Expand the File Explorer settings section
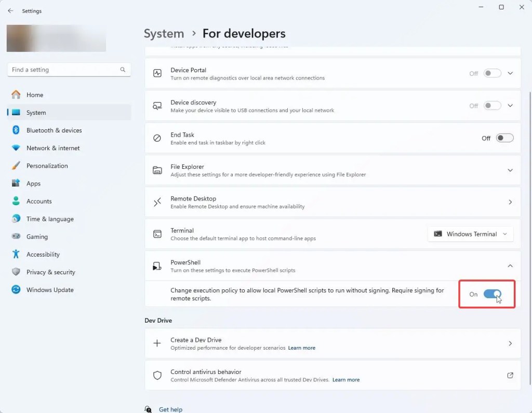 (510, 170)
